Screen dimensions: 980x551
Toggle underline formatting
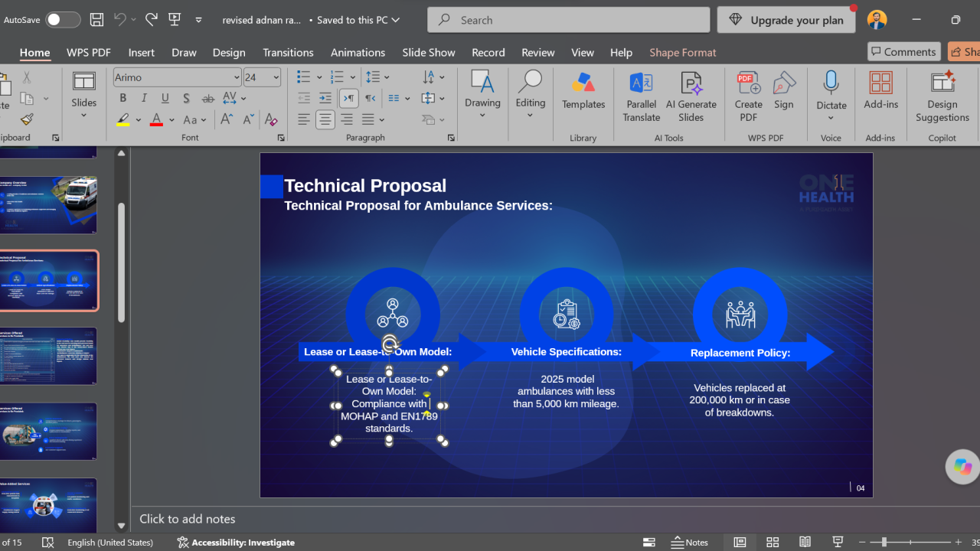click(x=165, y=98)
